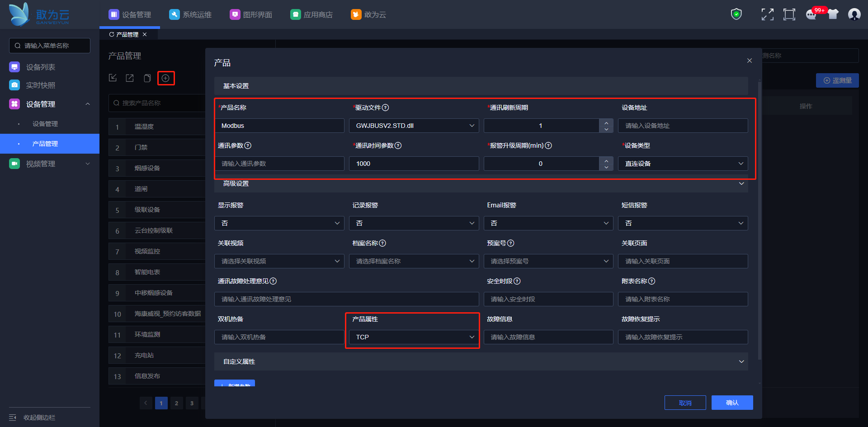Viewport: 868px width, 427px height.
Task: Increase the 通讯刷新周期 value
Action: click(606, 122)
